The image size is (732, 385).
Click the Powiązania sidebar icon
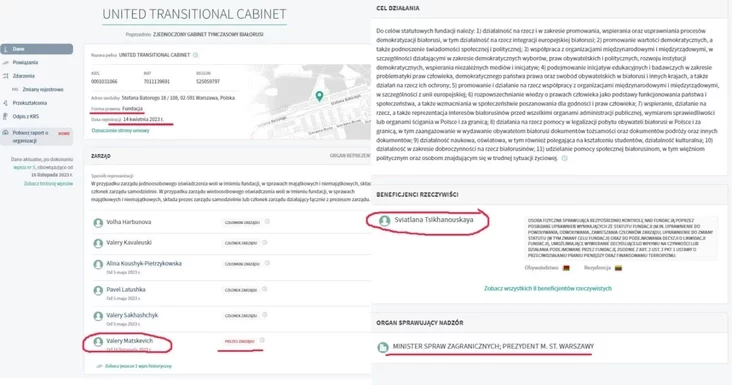[6, 62]
